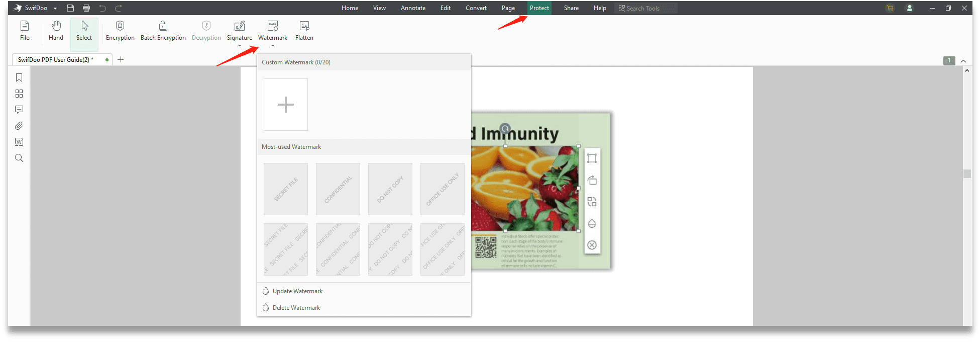Open Batch Encryption tool
Screen dimensions: 980x342
[x=163, y=31]
